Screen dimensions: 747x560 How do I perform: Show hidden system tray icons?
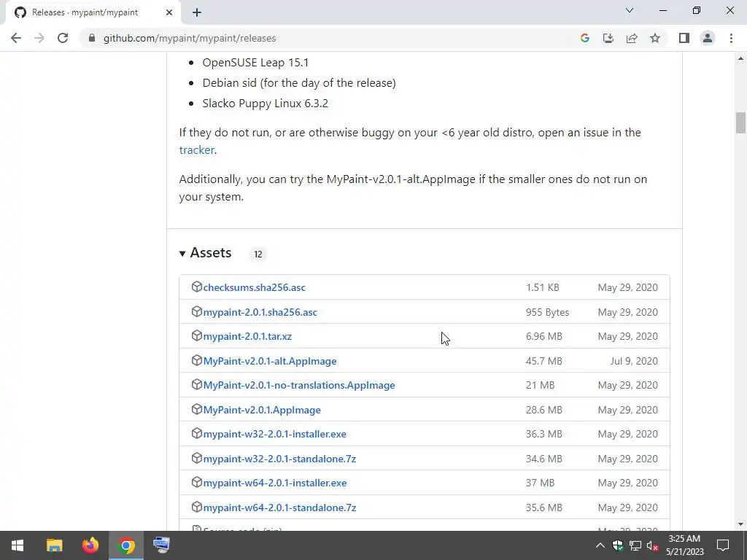tap(600, 545)
